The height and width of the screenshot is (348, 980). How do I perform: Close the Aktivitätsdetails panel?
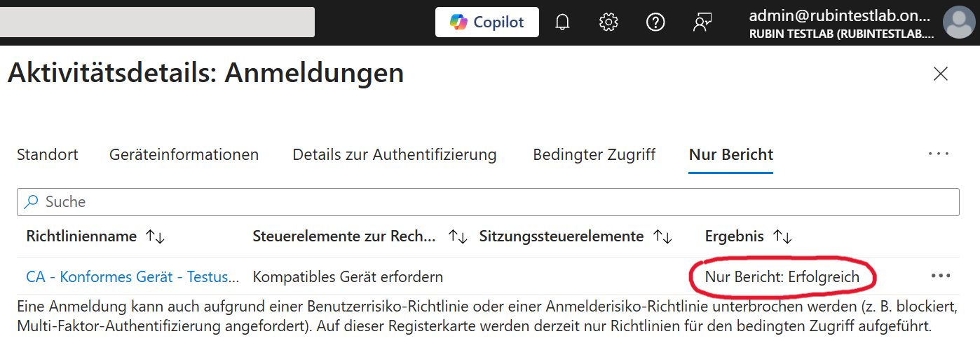pyautogui.click(x=941, y=74)
